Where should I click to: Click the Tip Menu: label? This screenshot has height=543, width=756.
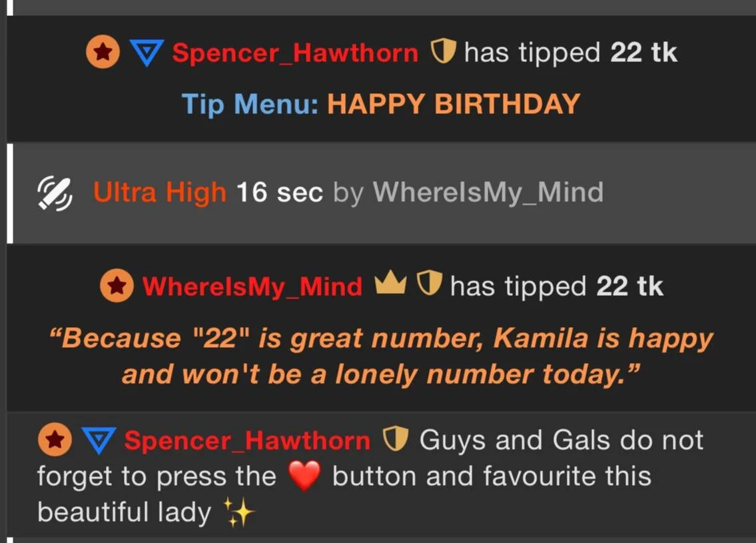pos(250,104)
